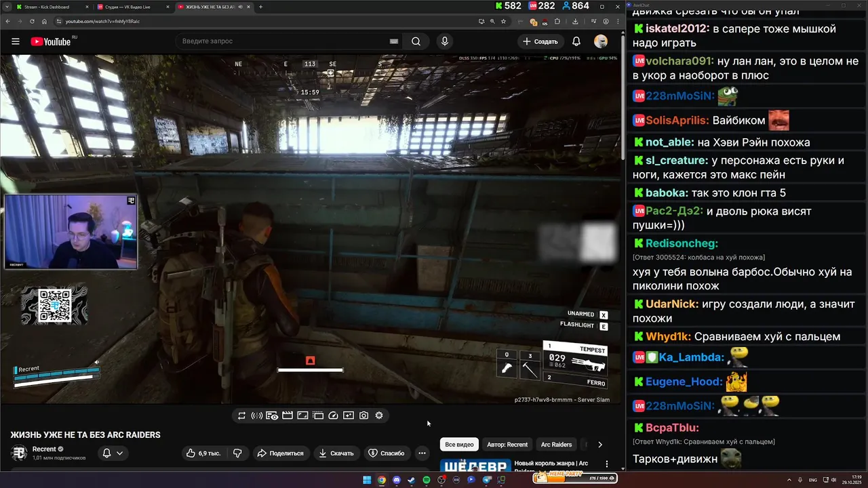Open Telegram from the taskbar

[x=486, y=480]
